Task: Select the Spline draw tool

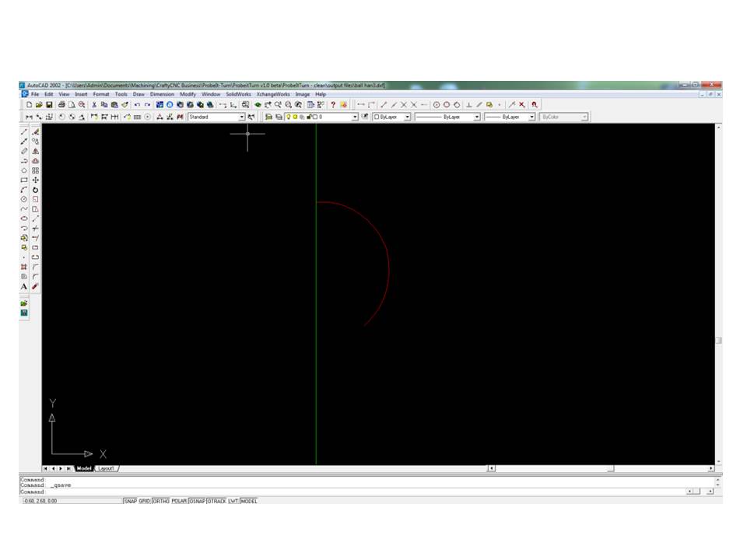Action: [24, 209]
